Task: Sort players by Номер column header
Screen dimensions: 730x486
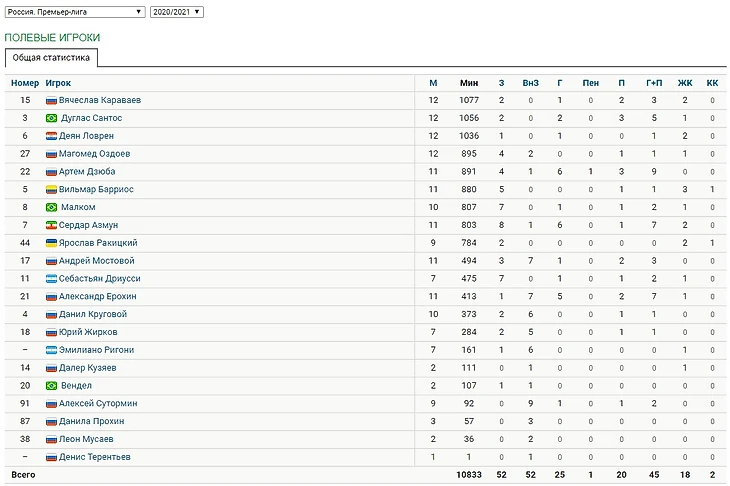Action: click(25, 83)
